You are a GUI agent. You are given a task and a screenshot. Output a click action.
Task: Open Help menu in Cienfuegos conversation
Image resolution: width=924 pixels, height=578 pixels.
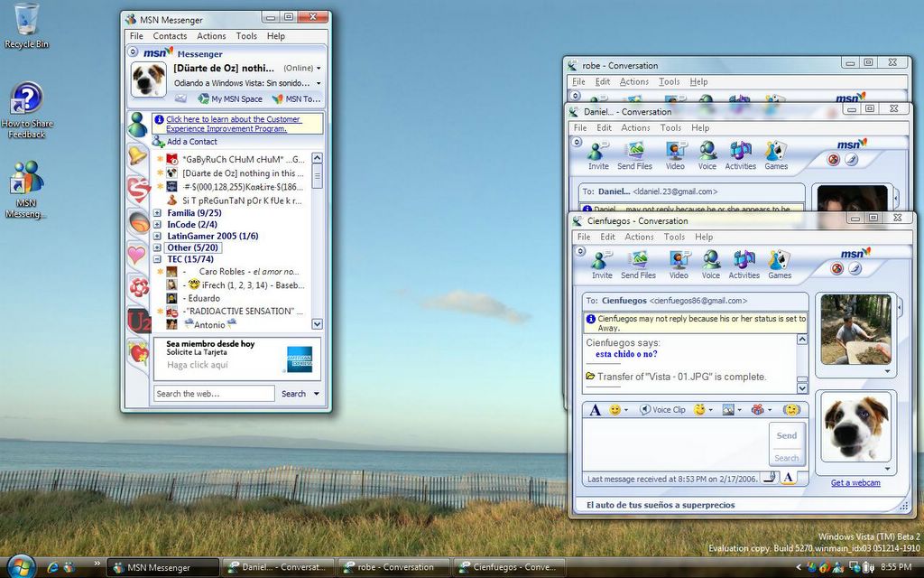tap(704, 237)
